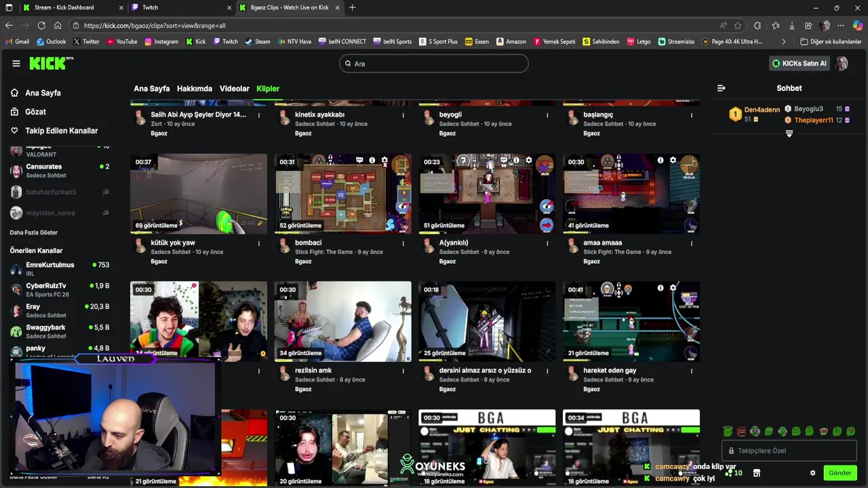This screenshot has height=488, width=868.
Task: Play the bombaci clip thumbnail
Action: click(342, 194)
